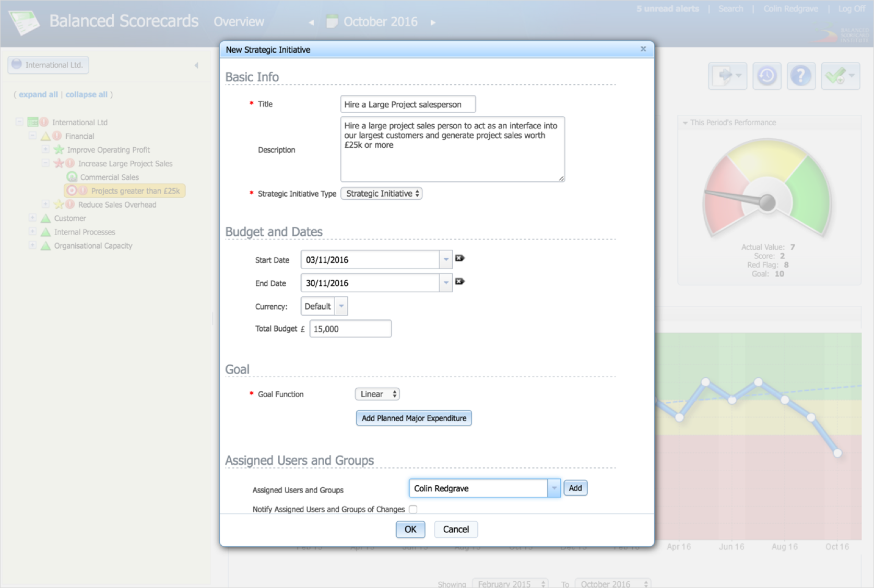
Task: Click the Assigned Users combo text field
Action: [478, 488]
